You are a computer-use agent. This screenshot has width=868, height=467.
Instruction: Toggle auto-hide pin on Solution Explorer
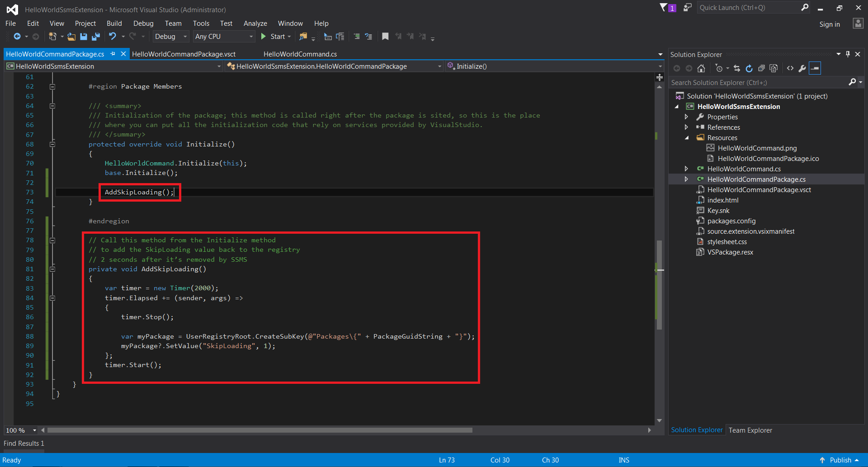click(x=848, y=54)
